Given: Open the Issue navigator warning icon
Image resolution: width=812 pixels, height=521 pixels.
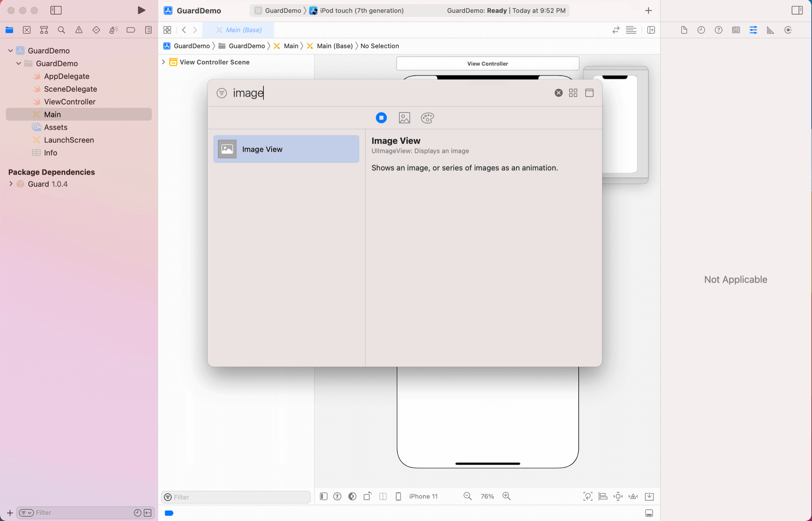Looking at the screenshot, I should pyautogui.click(x=79, y=30).
